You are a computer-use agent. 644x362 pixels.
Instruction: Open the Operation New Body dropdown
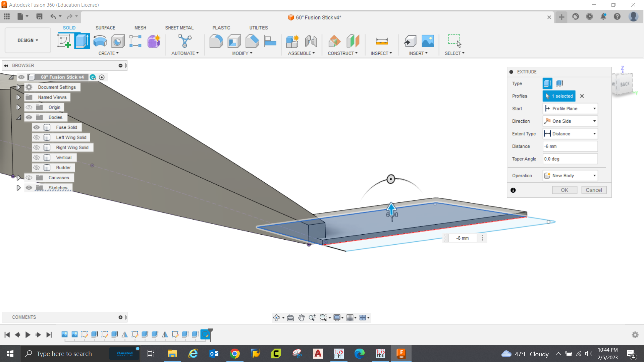tap(570, 176)
